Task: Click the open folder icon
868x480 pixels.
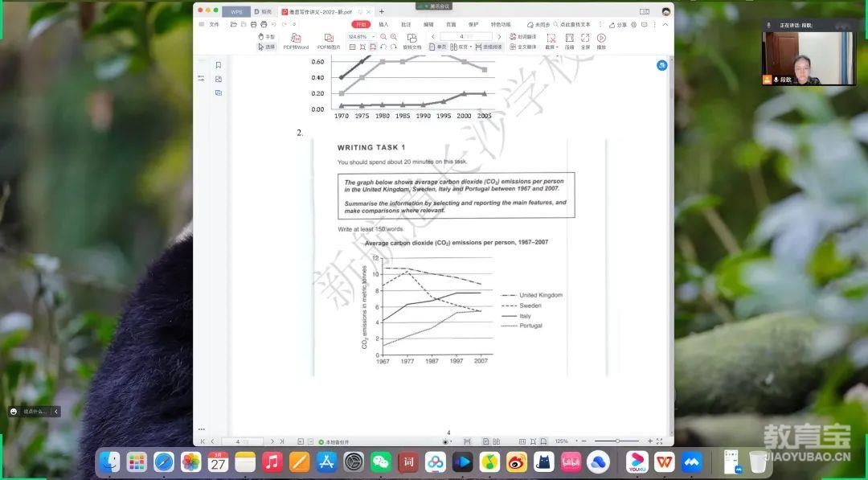Action: [234, 24]
